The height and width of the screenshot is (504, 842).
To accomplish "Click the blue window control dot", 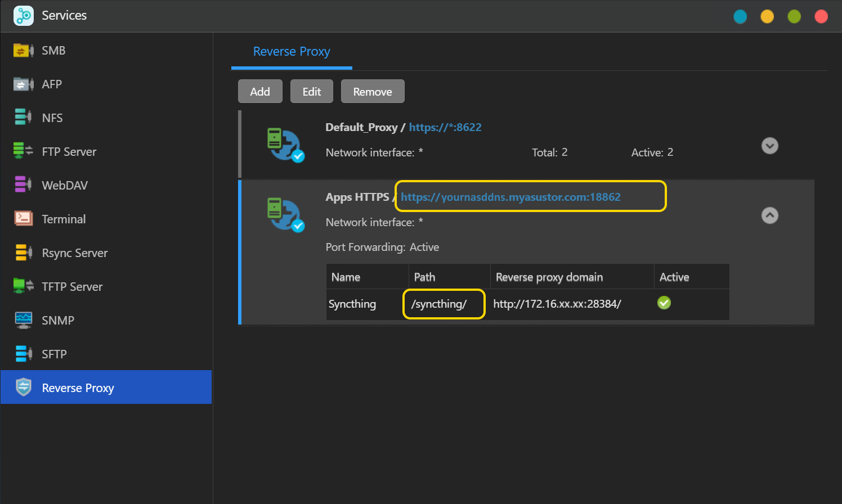I will pyautogui.click(x=740, y=16).
